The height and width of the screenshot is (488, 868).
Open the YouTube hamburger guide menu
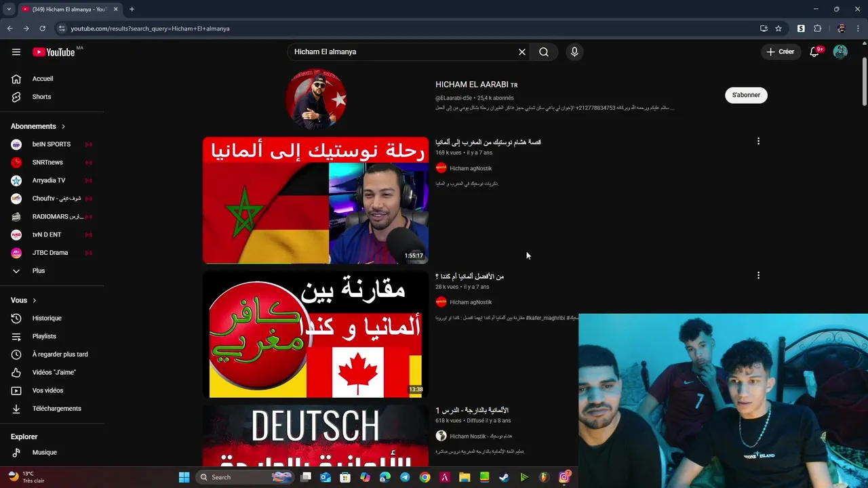pyautogui.click(x=16, y=52)
